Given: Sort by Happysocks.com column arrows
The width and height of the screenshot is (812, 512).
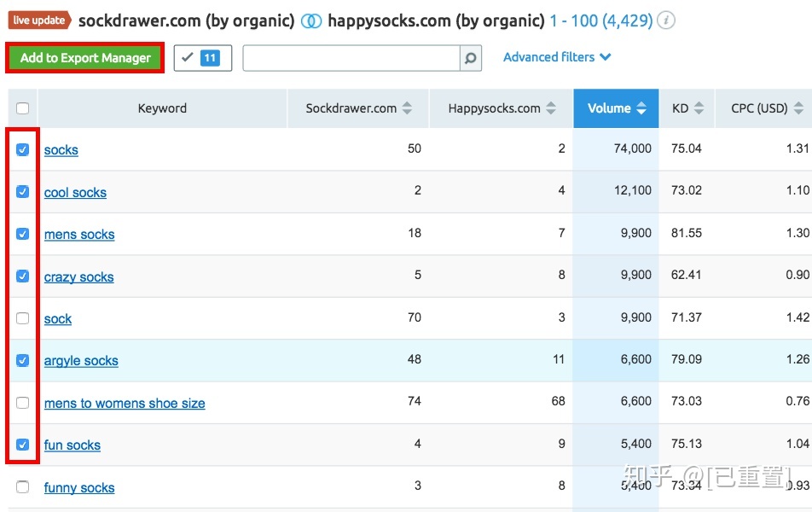Looking at the screenshot, I should coord(551,108).
